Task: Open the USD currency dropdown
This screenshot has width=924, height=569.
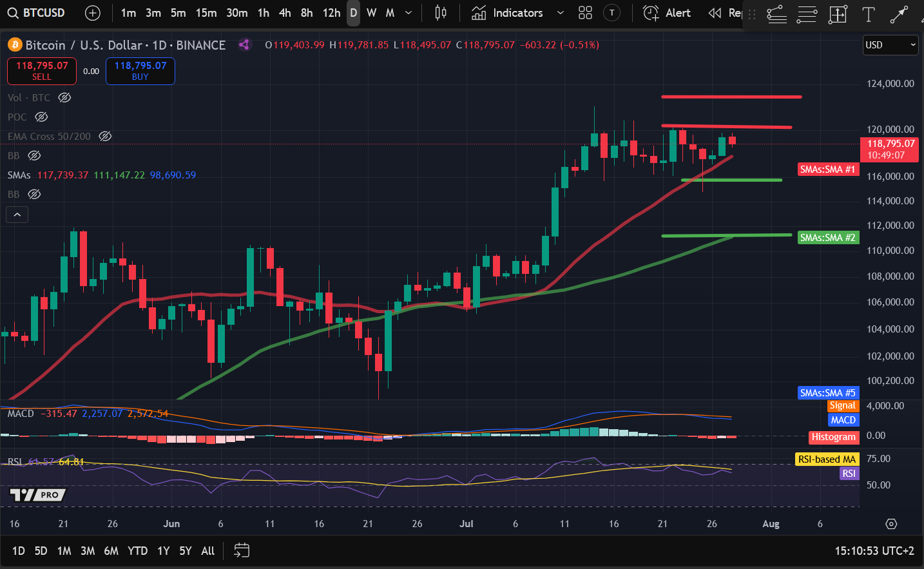Action: [890, 45]
